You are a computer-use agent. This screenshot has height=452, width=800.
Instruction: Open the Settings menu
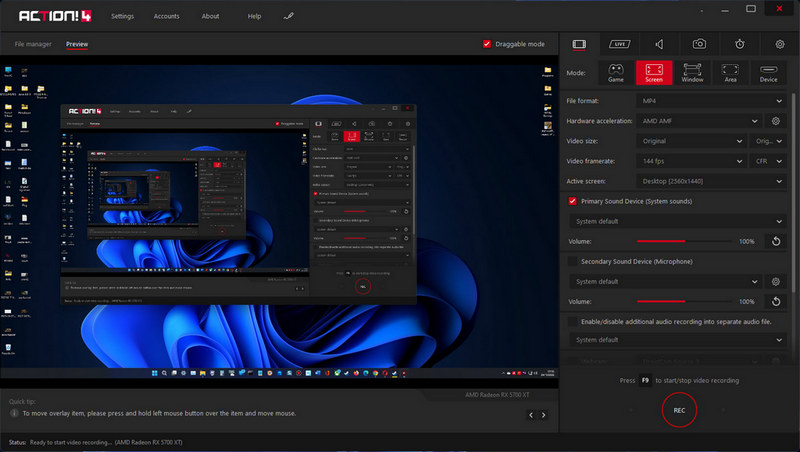tap(122, 16)
